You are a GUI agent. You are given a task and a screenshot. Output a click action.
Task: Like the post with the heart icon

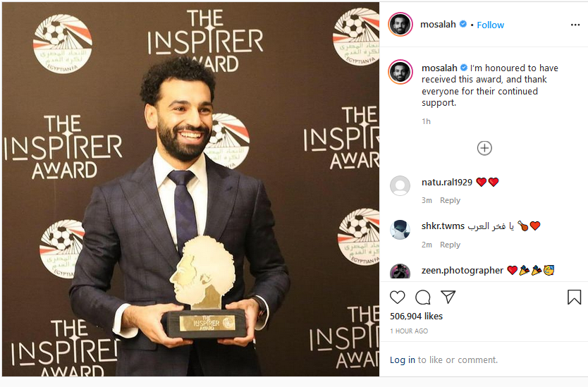point(397,297)
